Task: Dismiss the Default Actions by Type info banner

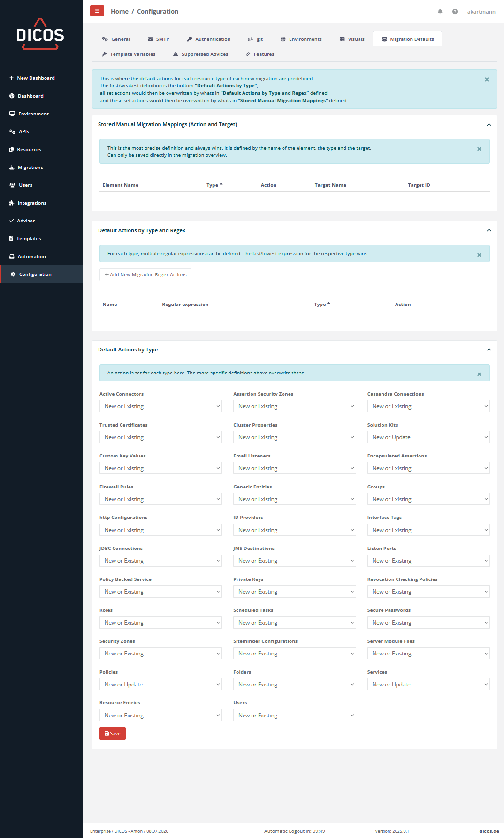Action: point(479,374)
